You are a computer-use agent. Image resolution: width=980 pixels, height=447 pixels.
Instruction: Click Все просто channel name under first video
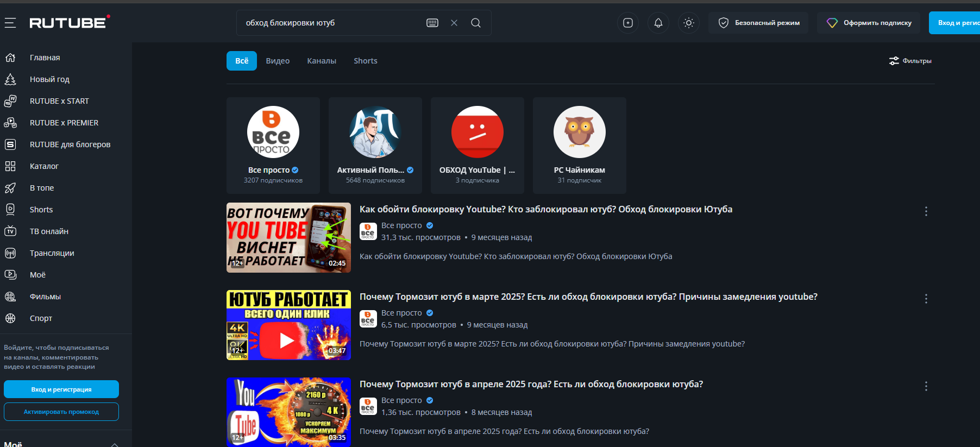pyautogui.click(x=401, y=225)
